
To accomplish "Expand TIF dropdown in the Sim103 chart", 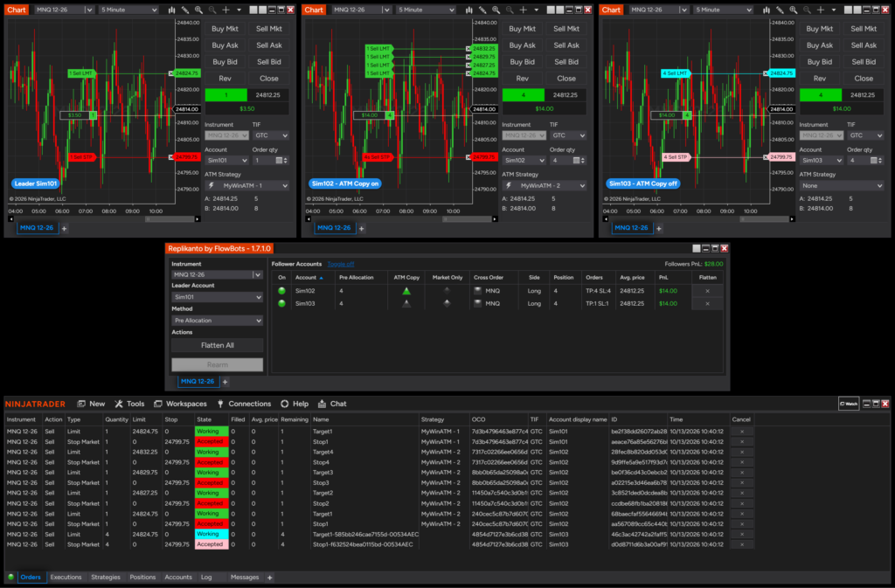I will tap(866, 135).
